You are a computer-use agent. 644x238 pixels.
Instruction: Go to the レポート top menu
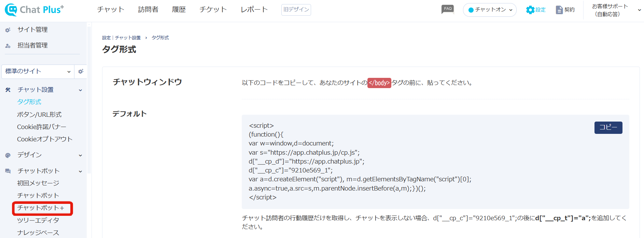(x=254, y=10)
